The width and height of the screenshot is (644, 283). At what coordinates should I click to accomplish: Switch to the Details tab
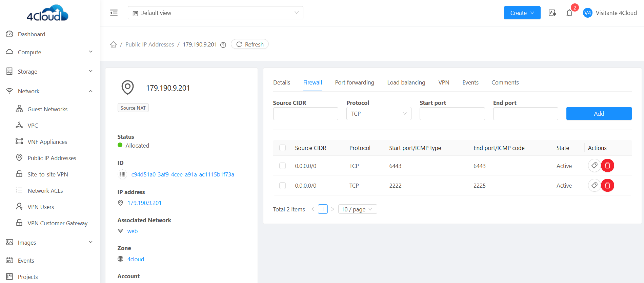tap(282, 82)
